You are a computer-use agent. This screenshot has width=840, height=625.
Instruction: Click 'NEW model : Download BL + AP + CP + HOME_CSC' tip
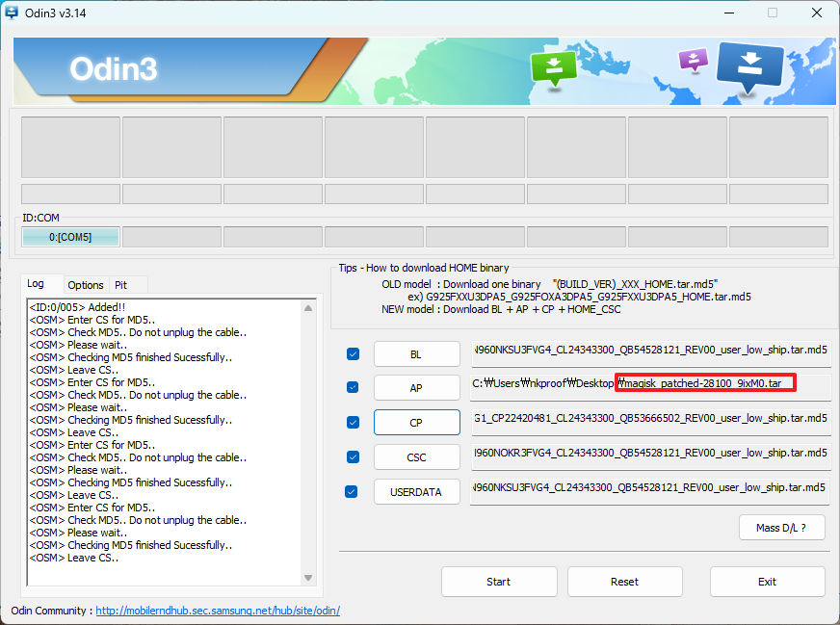[x=501, y=309]
